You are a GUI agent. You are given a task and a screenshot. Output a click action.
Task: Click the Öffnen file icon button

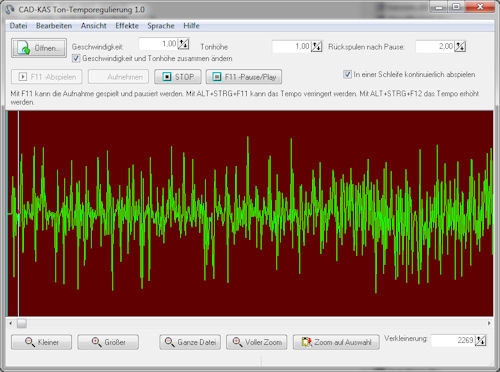[x=39, y=48]
